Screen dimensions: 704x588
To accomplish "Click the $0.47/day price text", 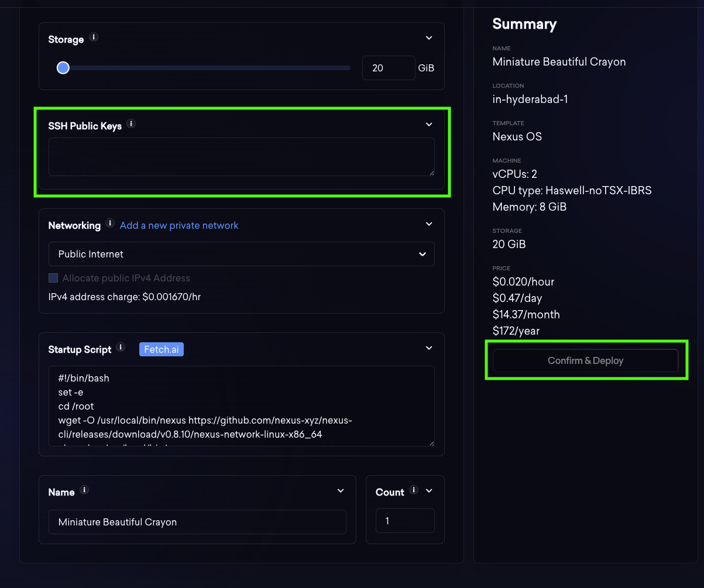I will [x=518, y=298].
